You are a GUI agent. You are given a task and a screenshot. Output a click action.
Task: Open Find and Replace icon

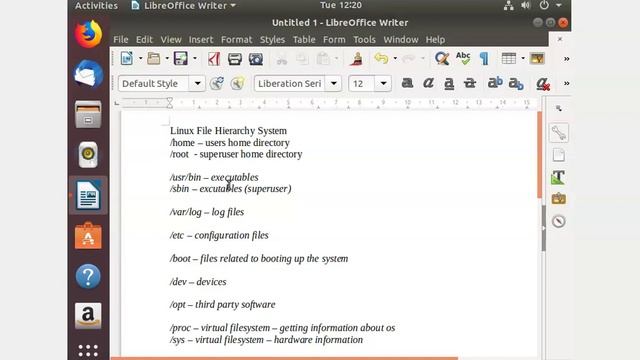tap(442, 59)
